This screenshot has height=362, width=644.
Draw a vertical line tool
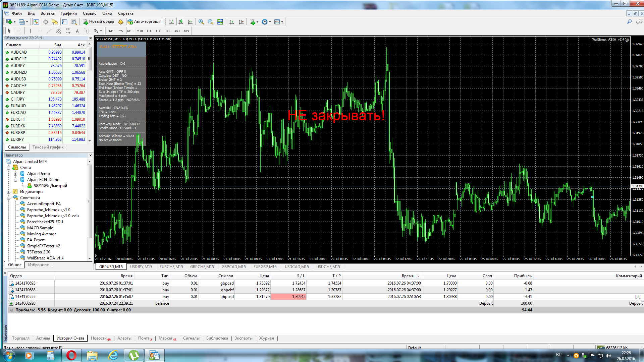[x=30, y=31]
